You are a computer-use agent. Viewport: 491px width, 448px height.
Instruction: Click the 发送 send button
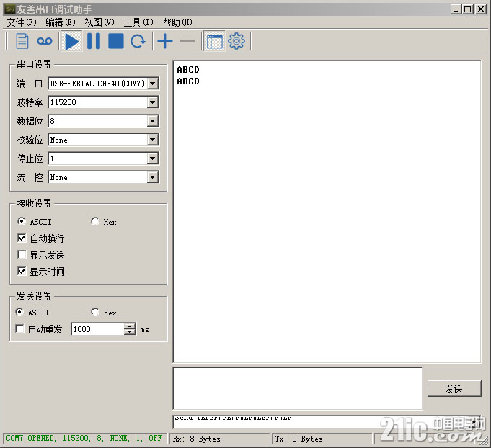coord(454,389)
